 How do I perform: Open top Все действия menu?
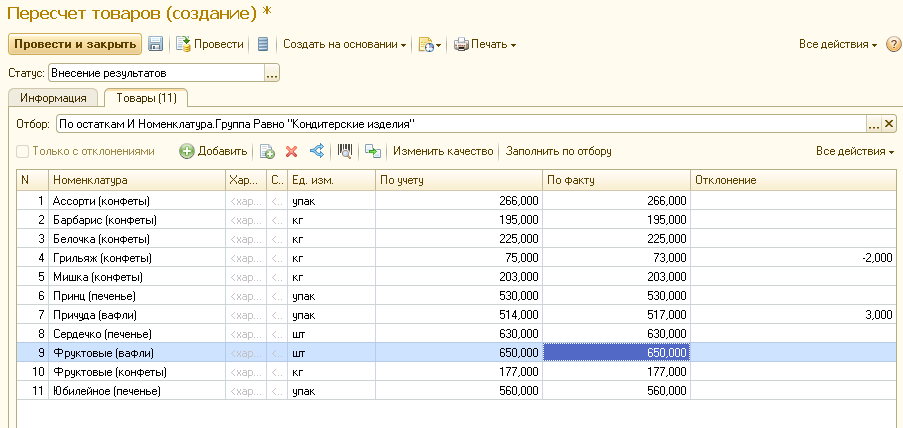(838, 44)
